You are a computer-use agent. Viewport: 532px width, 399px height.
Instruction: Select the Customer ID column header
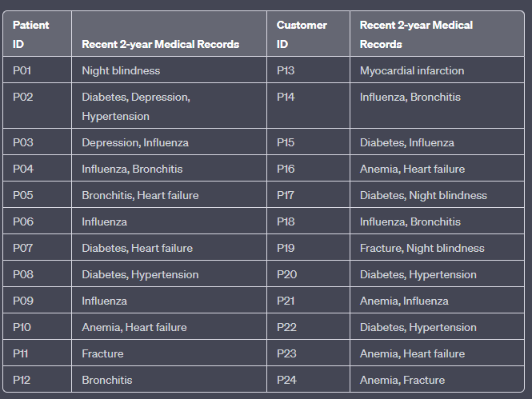(309, 34)
